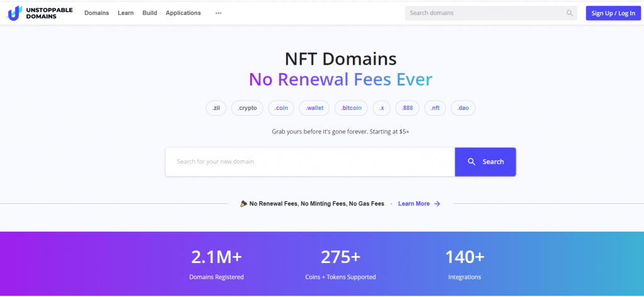The width and height of the screenshot is (644, 297).
Task: Open the Applications menu
Action: [183, 13]
